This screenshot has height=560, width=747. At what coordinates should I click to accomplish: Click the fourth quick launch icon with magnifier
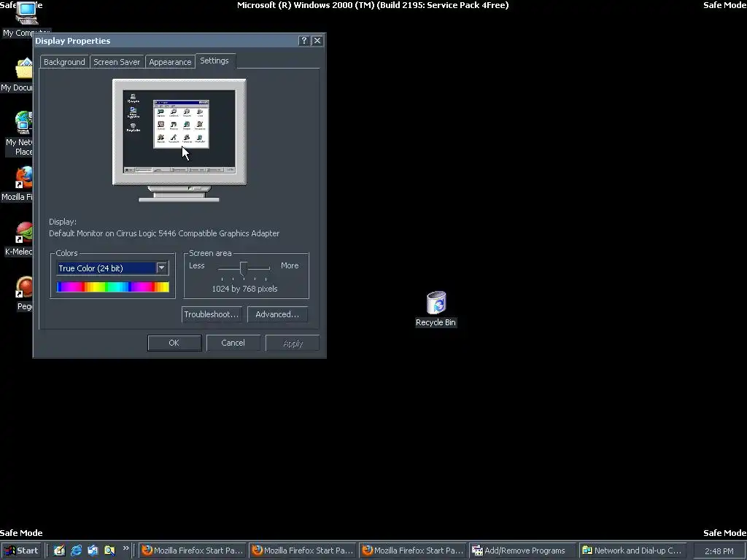(109, 551)
